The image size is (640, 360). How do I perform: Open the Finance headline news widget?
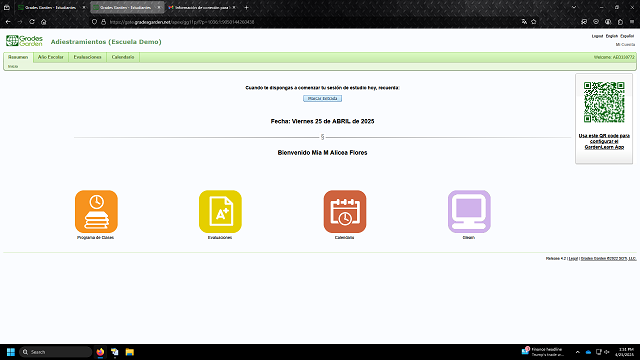(543, 352)
